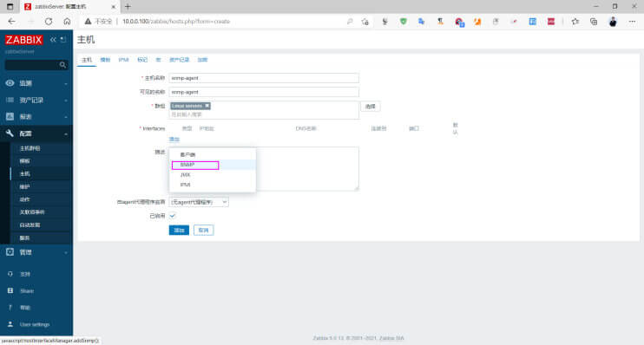Toggle the 已启用 enabled checkbox
644x345 pixels.
coord(173,216)
